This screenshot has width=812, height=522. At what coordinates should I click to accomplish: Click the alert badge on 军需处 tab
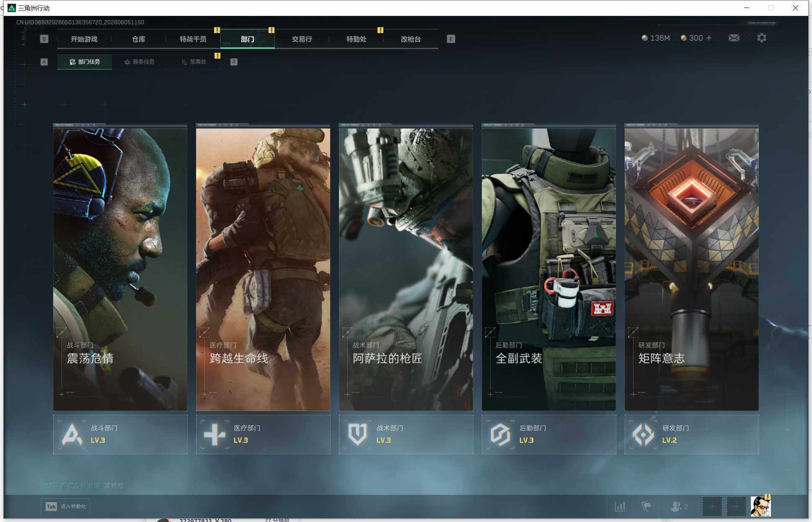coord(217,56)
